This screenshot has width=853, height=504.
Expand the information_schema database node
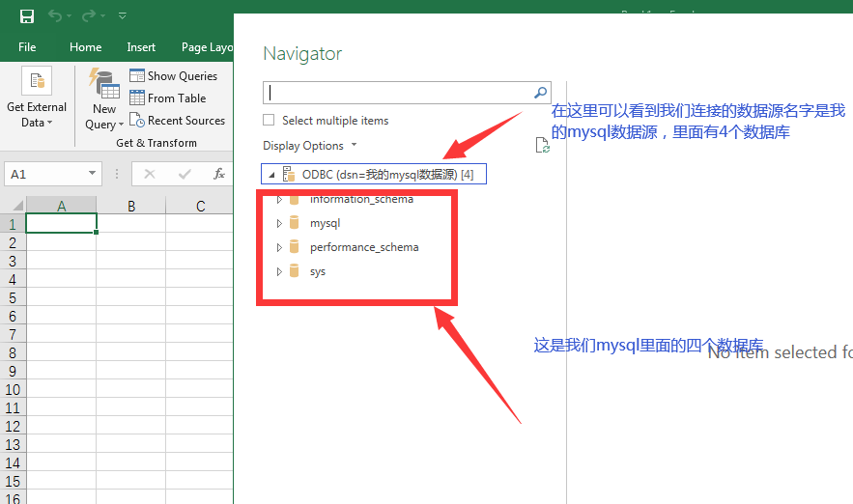pos(279,200)
